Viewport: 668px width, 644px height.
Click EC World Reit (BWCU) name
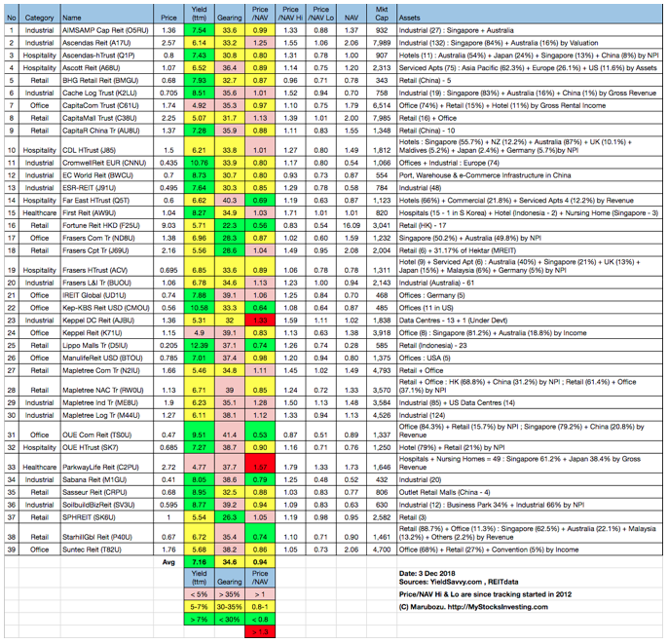107,175
